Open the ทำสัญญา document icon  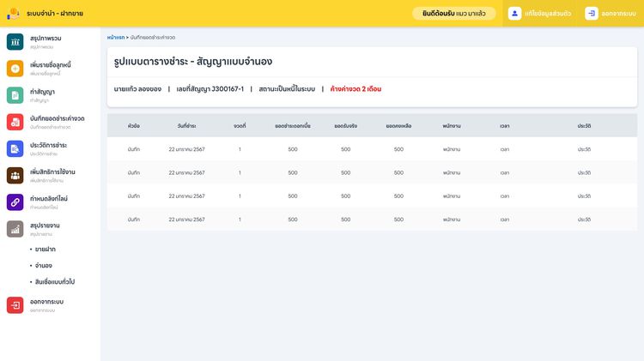point(15,95)
